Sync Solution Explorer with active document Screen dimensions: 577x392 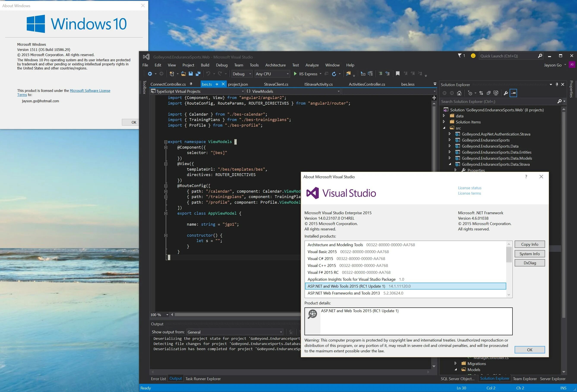pos(481,93)
